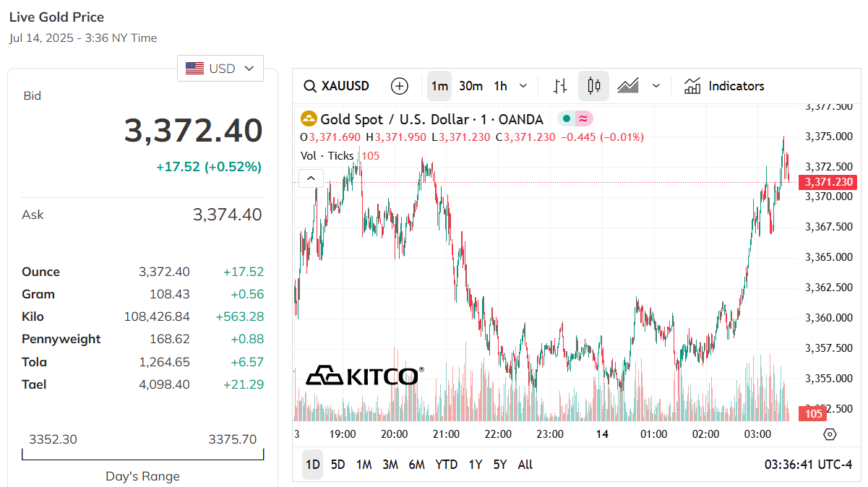The image size is (868, 487).
Task: Click the green market status dot
Action: [566, 119]
